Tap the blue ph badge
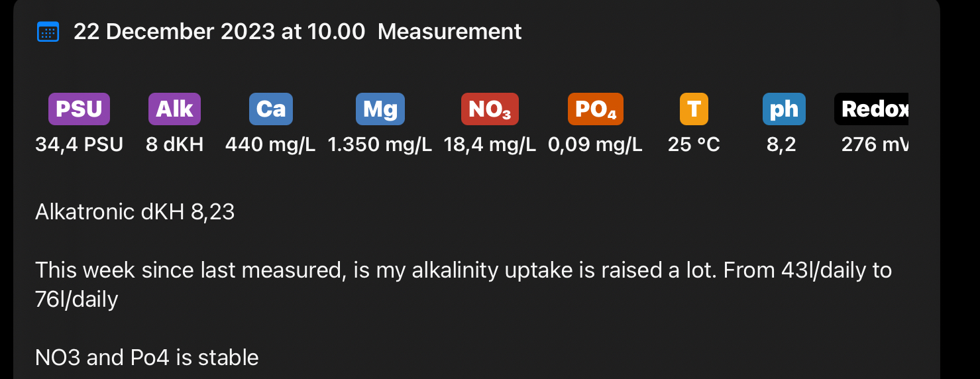Image resolution: width=980 pixels, height=379 pixels. (784, 109)
